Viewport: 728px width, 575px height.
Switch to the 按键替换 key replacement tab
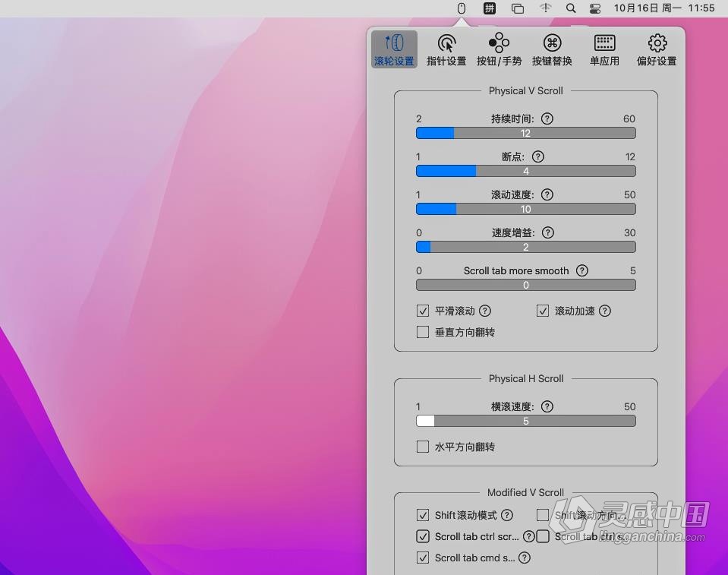tap(552, 49)
